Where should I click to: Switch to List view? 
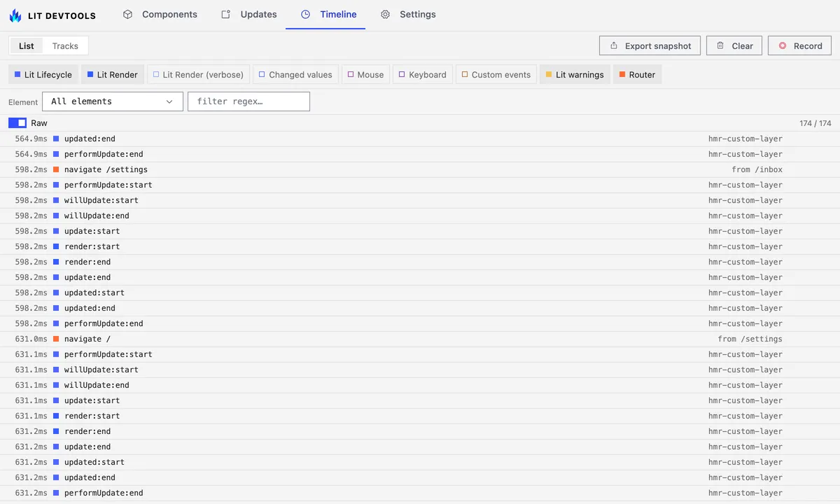point(27,46)
